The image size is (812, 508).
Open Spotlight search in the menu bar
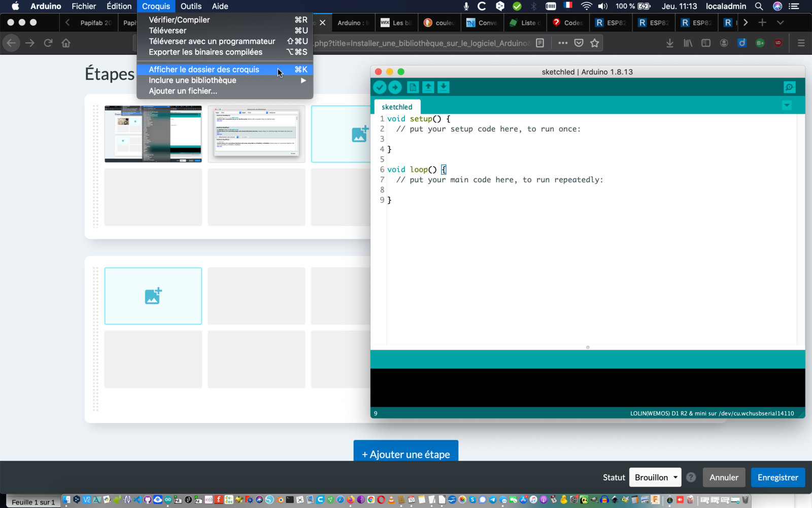click(x=758, y=6)
